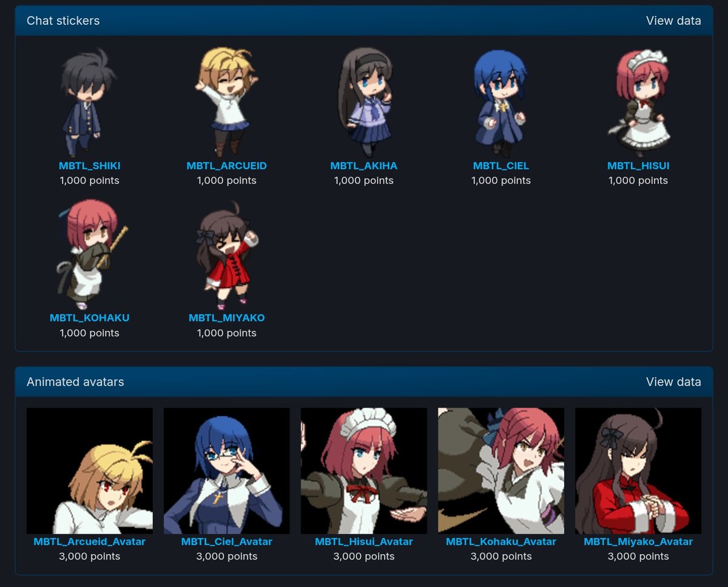Open the MBTL_Miyako_Avatar name link
Screen dimensions: 728x587
638,542
